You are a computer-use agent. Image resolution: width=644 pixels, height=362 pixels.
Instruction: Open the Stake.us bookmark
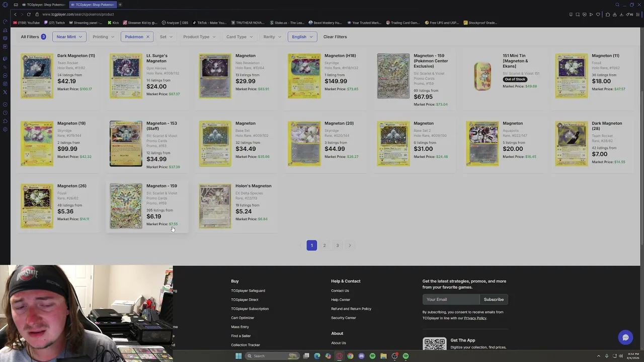[x=287, y=23]
